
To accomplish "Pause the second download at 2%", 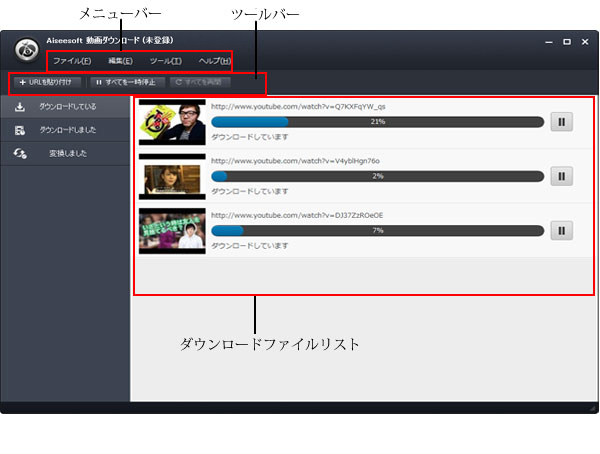I will pos(561,176).
